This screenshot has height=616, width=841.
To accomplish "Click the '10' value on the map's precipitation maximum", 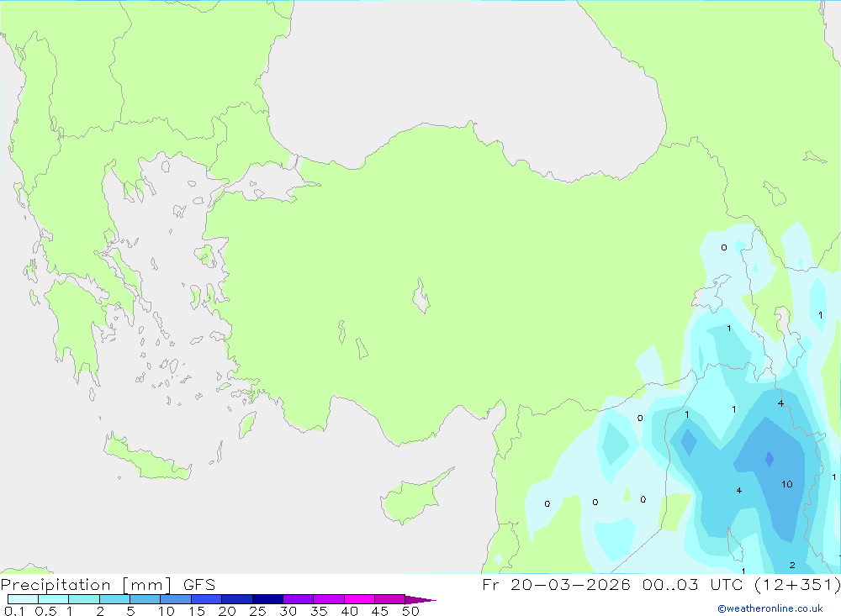I will point(787,484).
